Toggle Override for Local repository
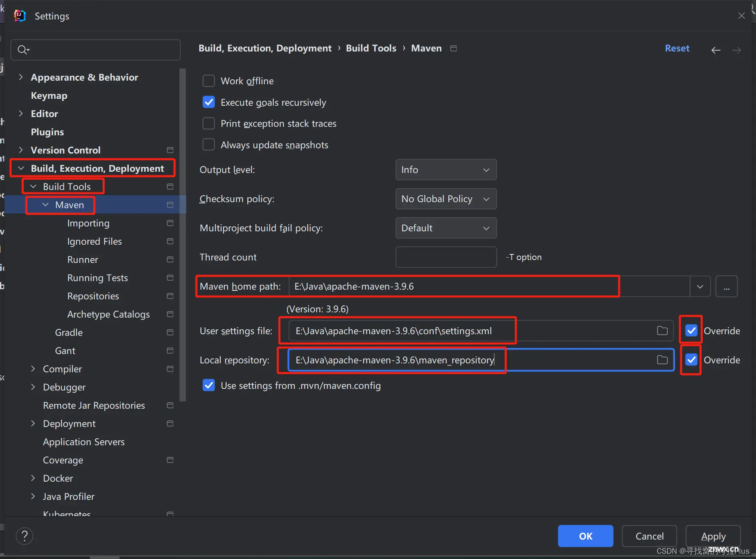Viewport: 756px width, 559px height. tap(691, 360)
